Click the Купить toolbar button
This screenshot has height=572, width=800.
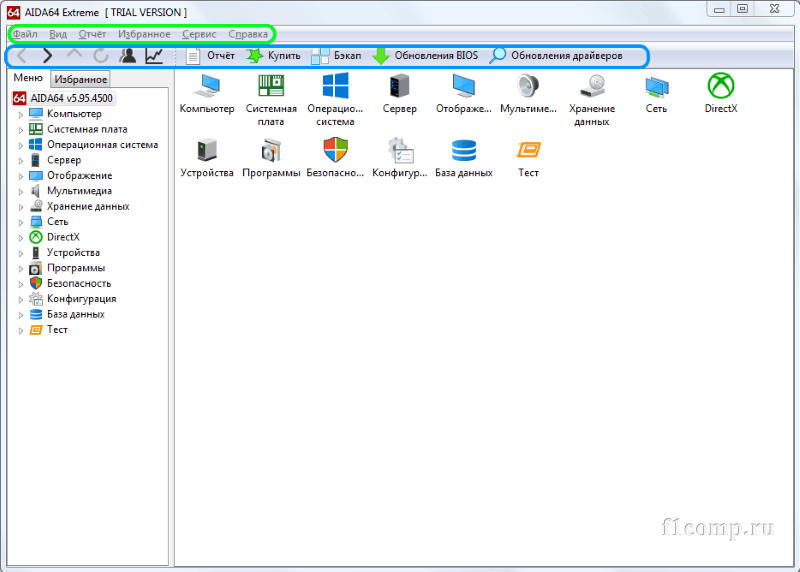[273, 56]
